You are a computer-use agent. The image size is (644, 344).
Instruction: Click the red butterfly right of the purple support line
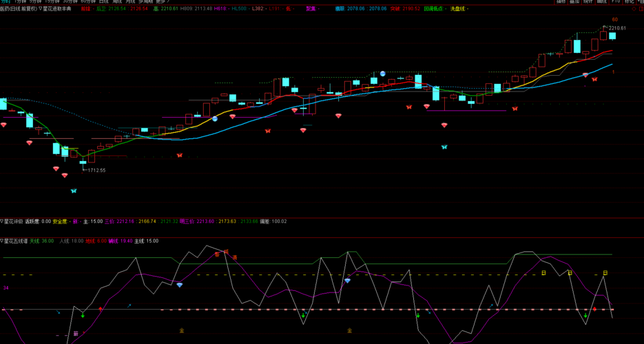[515, 109]
